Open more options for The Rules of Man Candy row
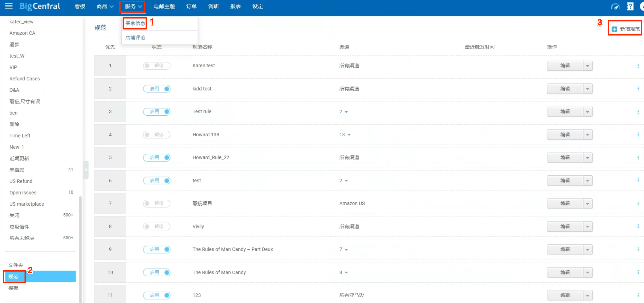The height and width of the screenshot is (303, 644). point(638,272)
